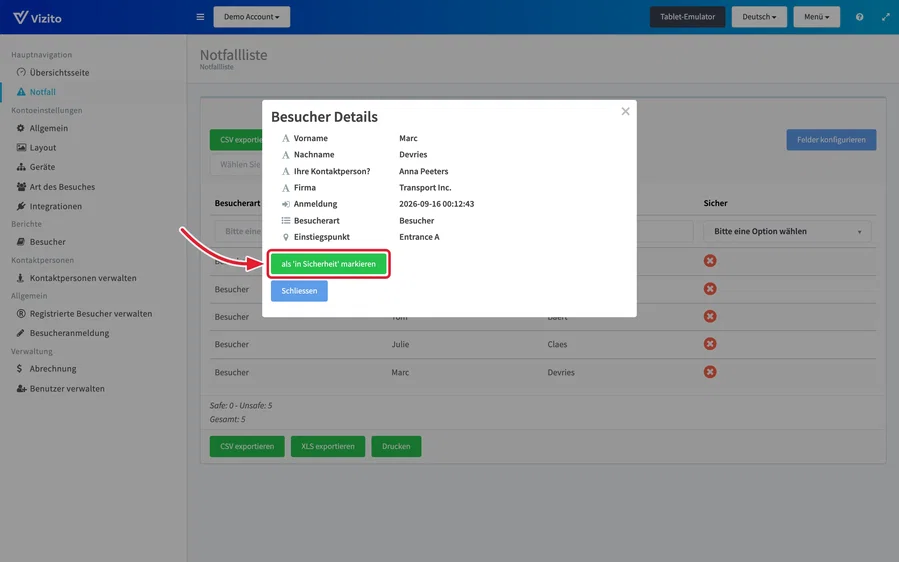Click 'Gesamt: 5' summary text

(x=228, y=419)
